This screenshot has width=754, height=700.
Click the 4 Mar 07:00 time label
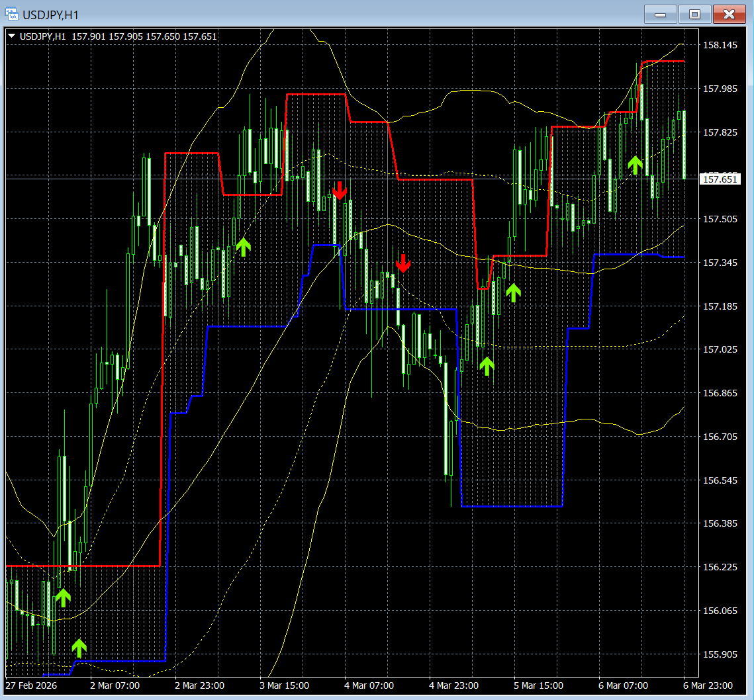click(x=369, y=685)
